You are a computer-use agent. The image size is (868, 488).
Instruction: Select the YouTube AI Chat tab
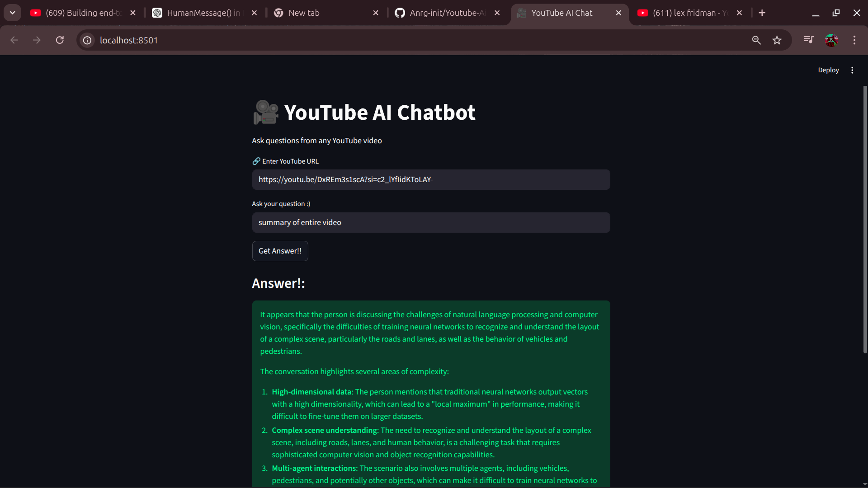click(x=569, y=13)
